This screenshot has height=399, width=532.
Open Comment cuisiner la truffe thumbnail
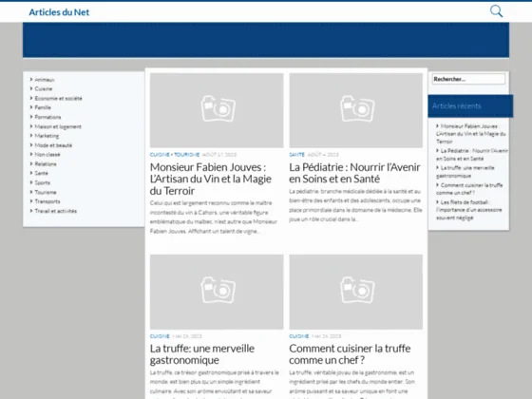click(356, 292)
